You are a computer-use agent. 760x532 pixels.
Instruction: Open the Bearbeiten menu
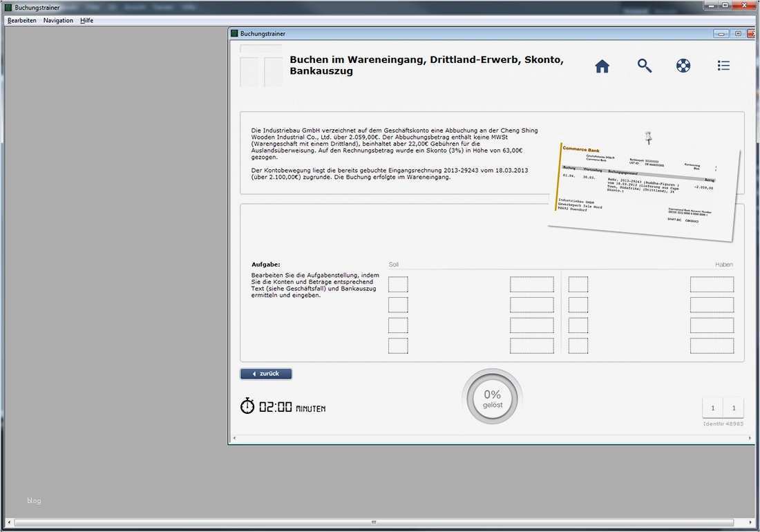click(x=21, y=20)
